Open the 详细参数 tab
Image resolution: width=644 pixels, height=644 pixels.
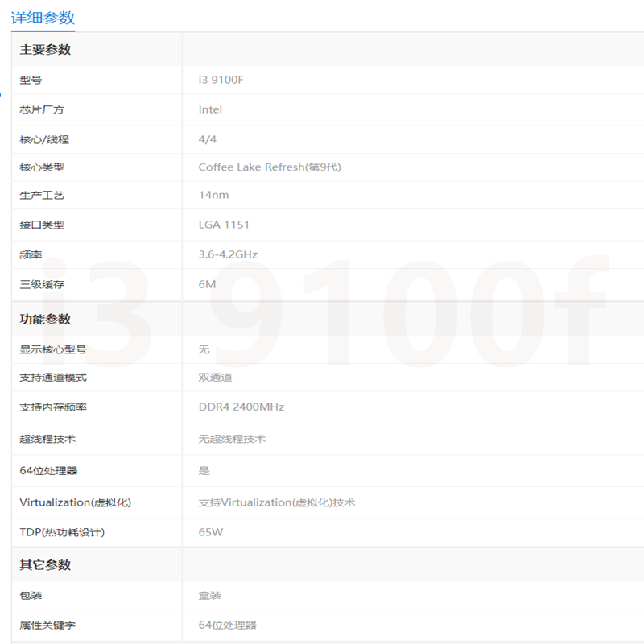(43, 18)
